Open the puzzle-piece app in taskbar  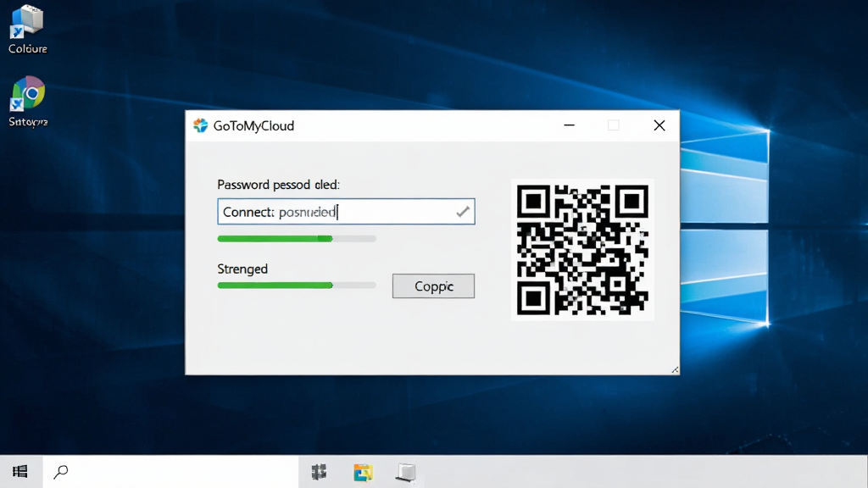click(x=319, y=472)
